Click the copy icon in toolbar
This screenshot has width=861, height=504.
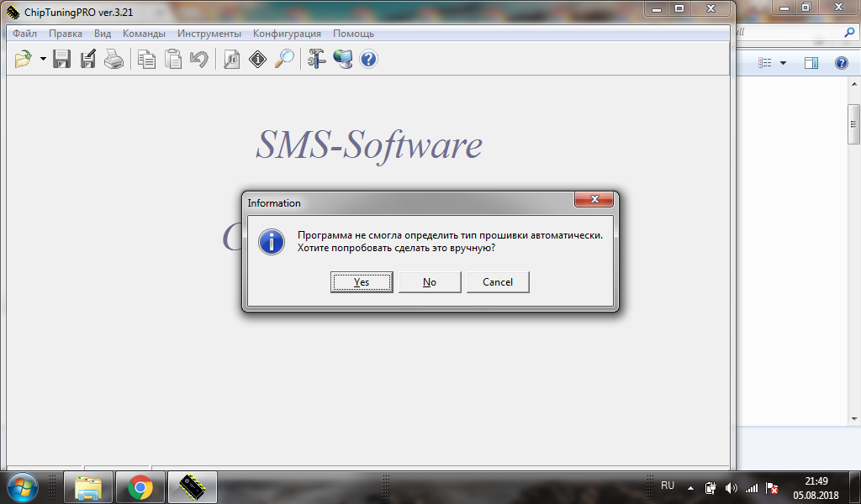tap(147, 60)
